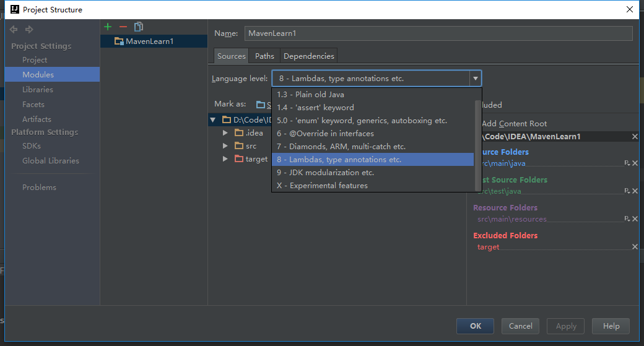Close the Project Structure dialog
Image resolution: width=644 pixels, height=346 pixels.
click(630, 9)
